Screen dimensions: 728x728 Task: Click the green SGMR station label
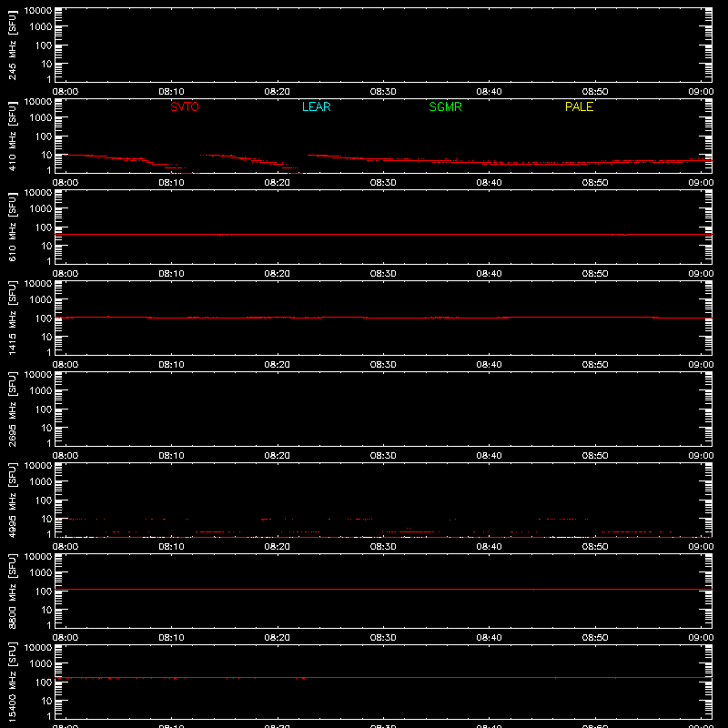pyautogui.click(x=445, y=106)
